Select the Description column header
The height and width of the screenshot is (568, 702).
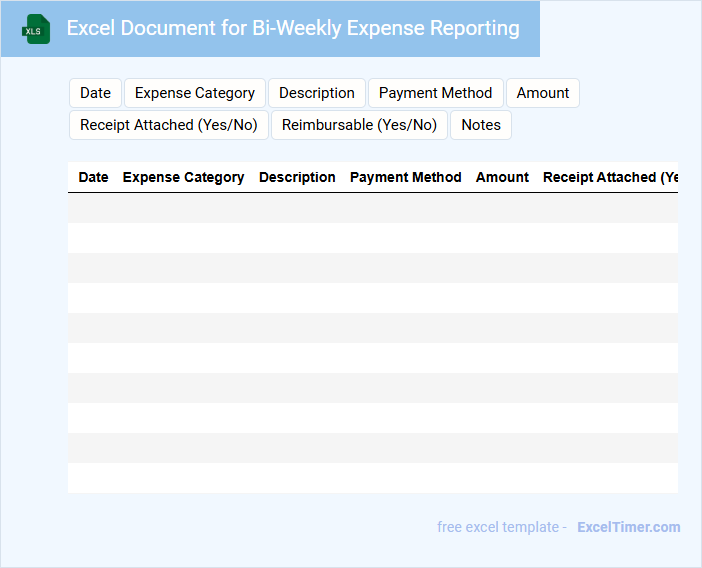pos(297,177)
